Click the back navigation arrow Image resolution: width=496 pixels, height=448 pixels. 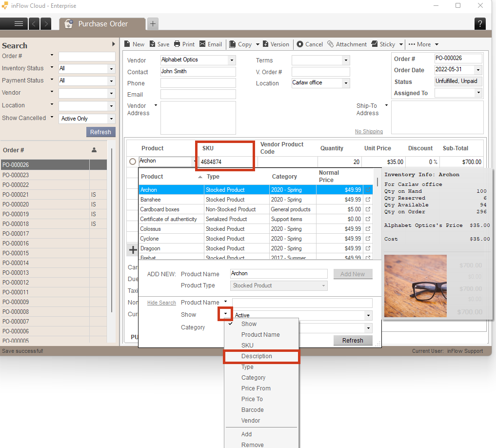[34, 23]
